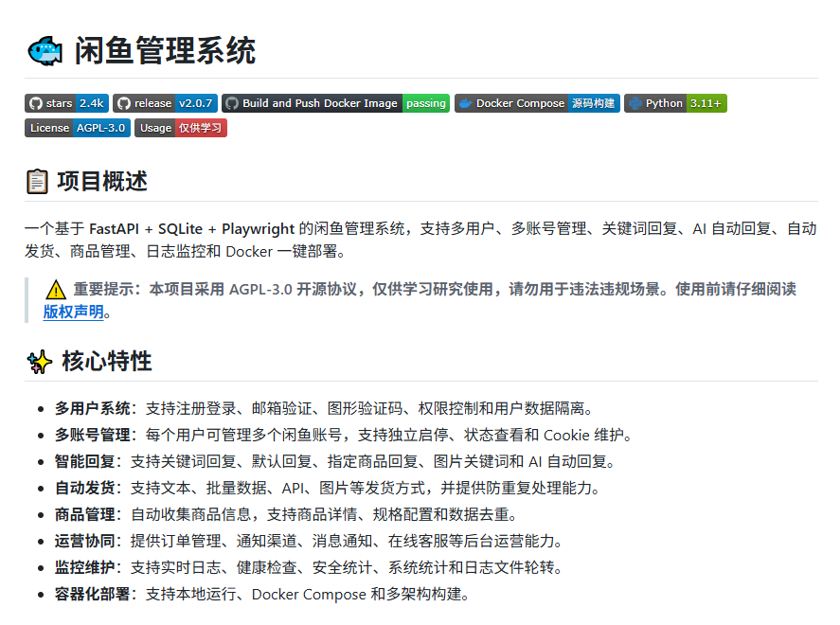
Task: Click the 项目概述 section heading
Action: tap(102, 182)
